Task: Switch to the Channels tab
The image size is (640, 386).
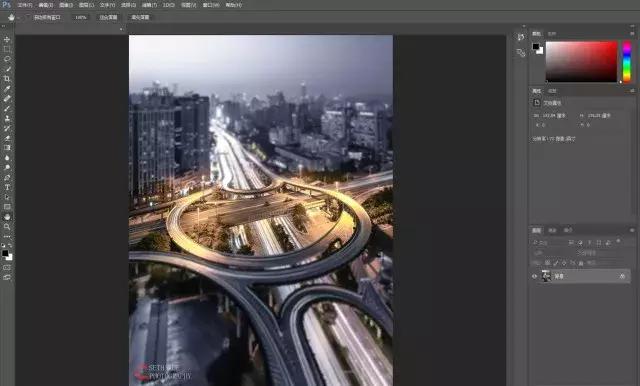Action: (x=552, y=230)
